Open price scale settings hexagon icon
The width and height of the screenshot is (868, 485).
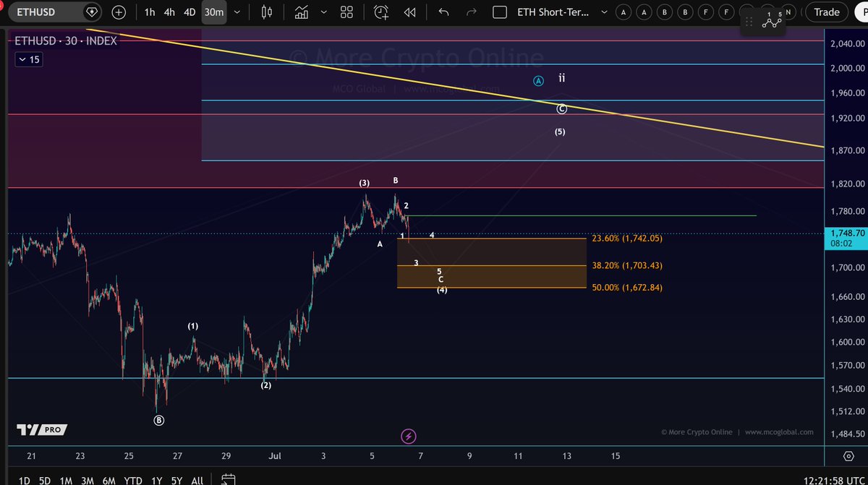[848, 456]
